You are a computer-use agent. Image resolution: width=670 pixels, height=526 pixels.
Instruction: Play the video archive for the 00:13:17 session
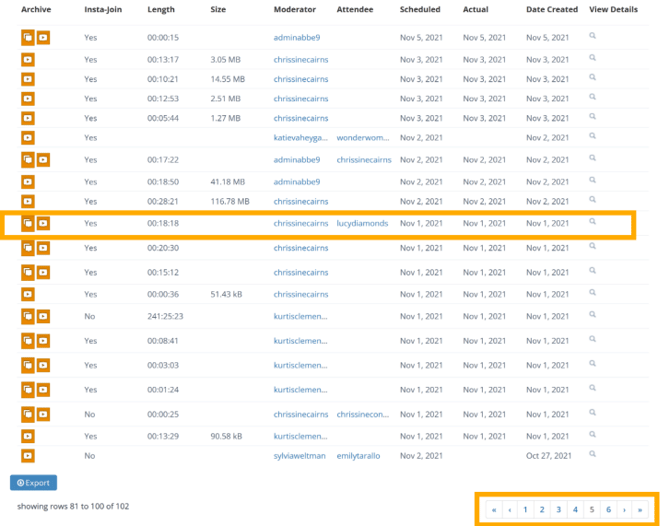28,60
